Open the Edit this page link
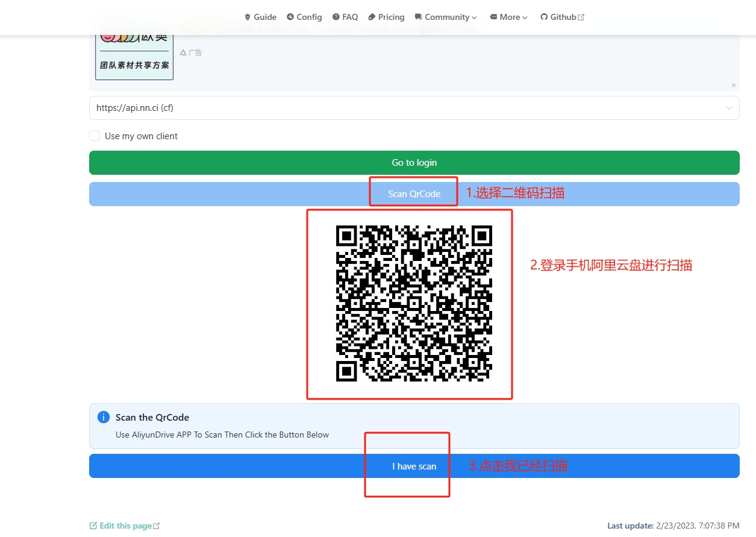 [125, 526]
